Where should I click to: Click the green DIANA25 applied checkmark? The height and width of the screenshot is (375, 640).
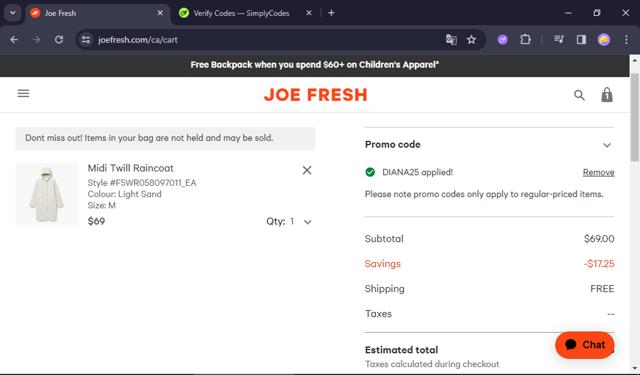coord(370,172)
